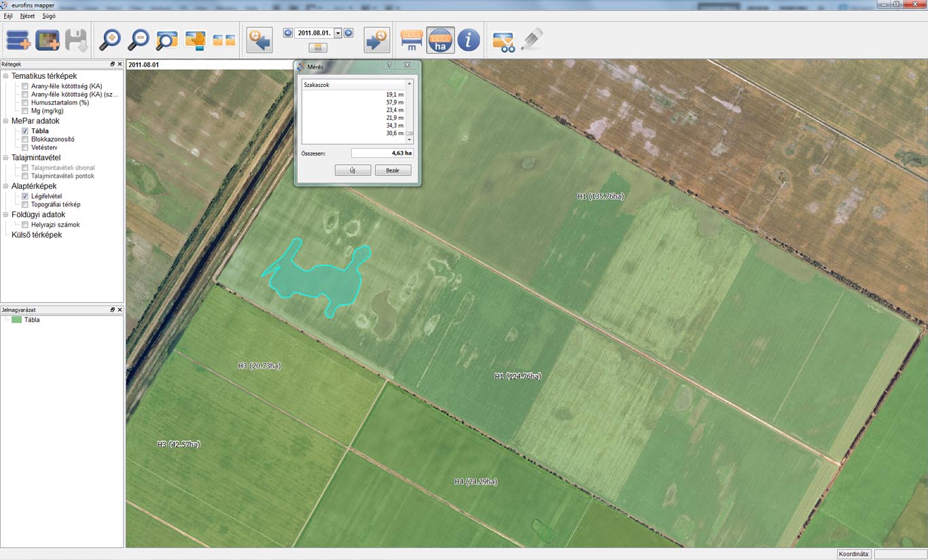The height and width of the screenshot is (560, 928).
Task: Collapse the Alaptérképek tree group
Action: (5, 186)
